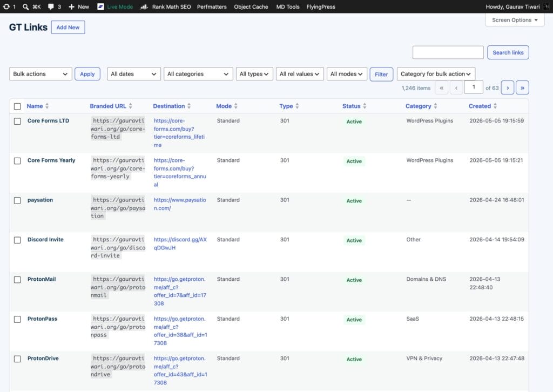
Task: Check the ProtonPass row checkbox
Action: click(17, 320)
